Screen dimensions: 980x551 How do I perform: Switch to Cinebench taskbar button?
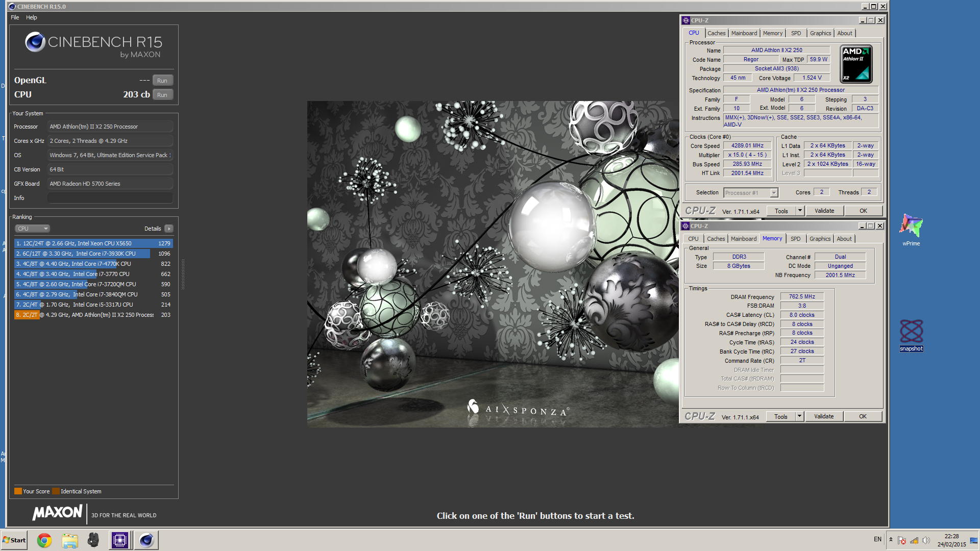point(146,540)
